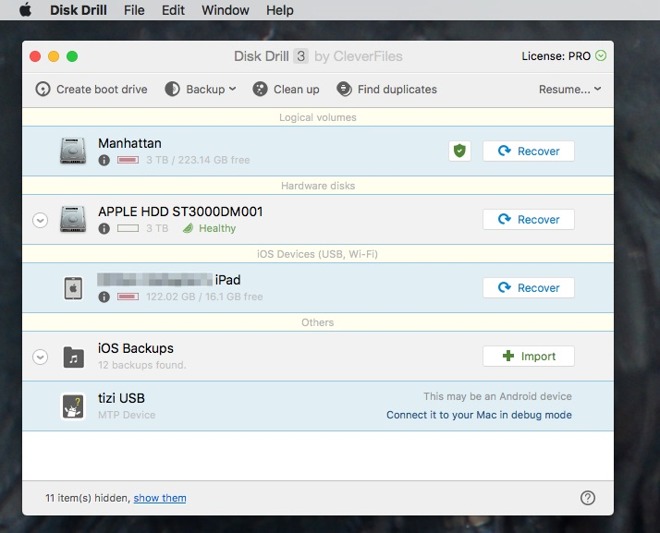The image size is (660, 533).
Task: Click the iOS Backups music folder icon
Action: 74,357
